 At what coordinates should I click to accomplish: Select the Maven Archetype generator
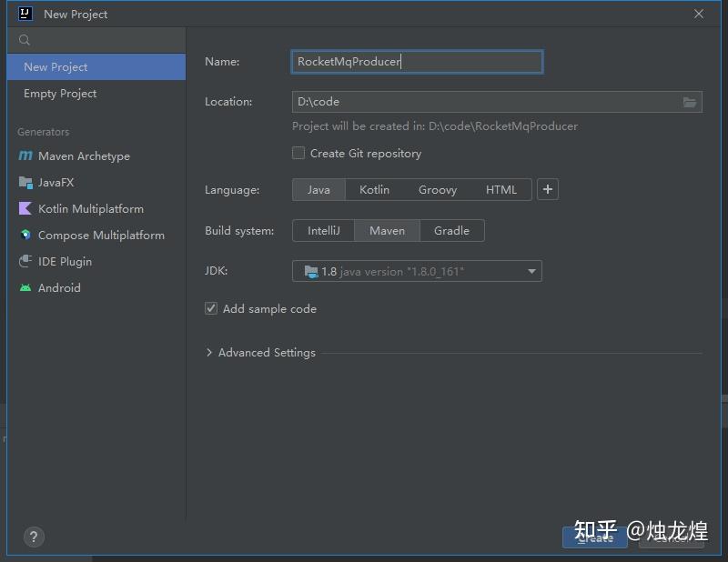click(x=84, y=156)
